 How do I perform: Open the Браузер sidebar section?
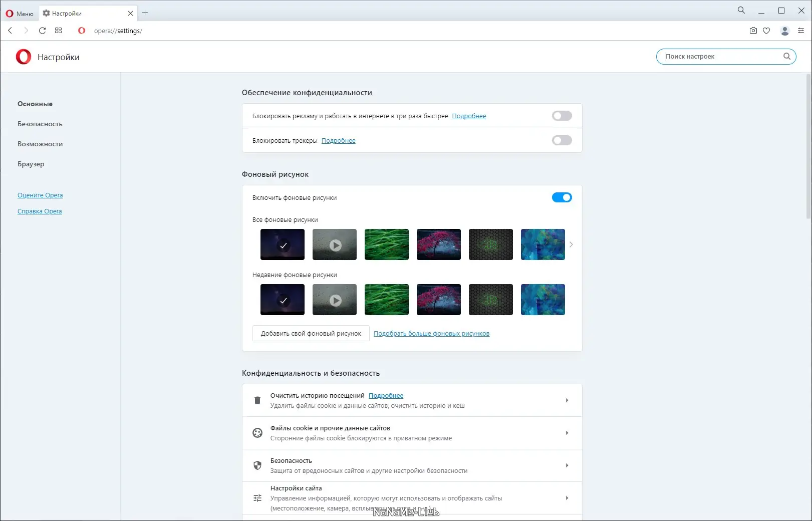coord(31,164)
